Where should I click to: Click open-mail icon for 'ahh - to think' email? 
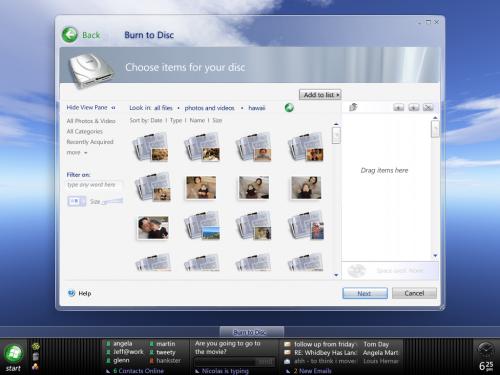(287, 361)
